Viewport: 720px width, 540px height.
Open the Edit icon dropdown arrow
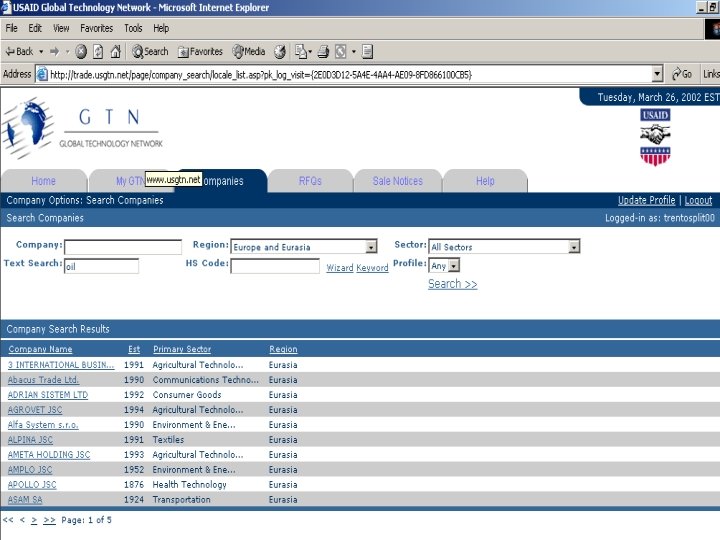[x=354, y=51]
